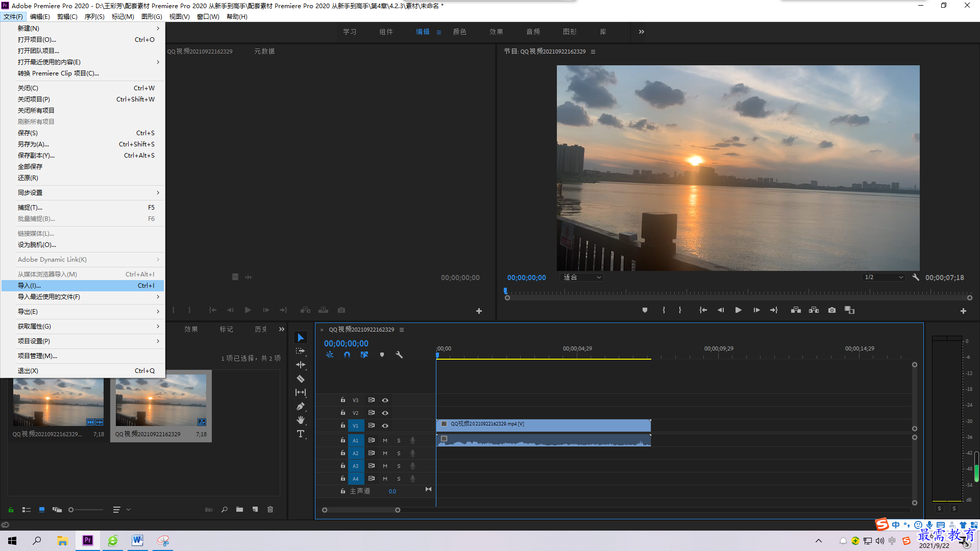
Task: Step forward one frame in Program monitor
Action: (756, 310)
